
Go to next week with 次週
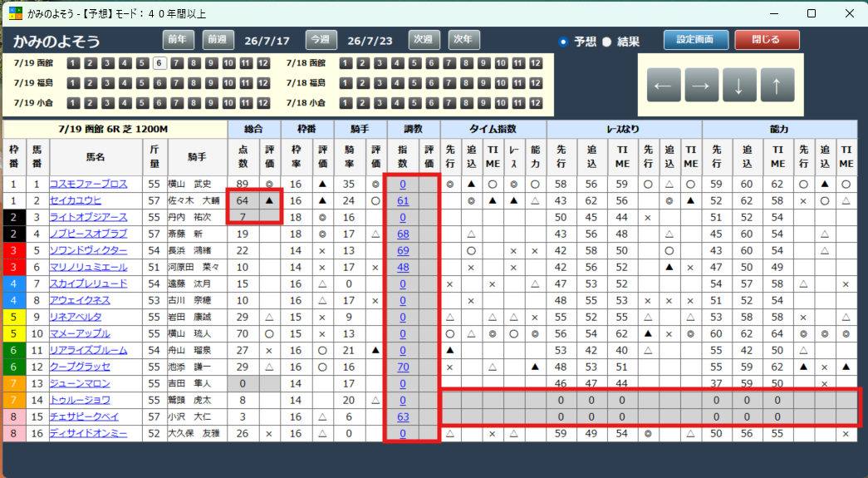(424, 40)
